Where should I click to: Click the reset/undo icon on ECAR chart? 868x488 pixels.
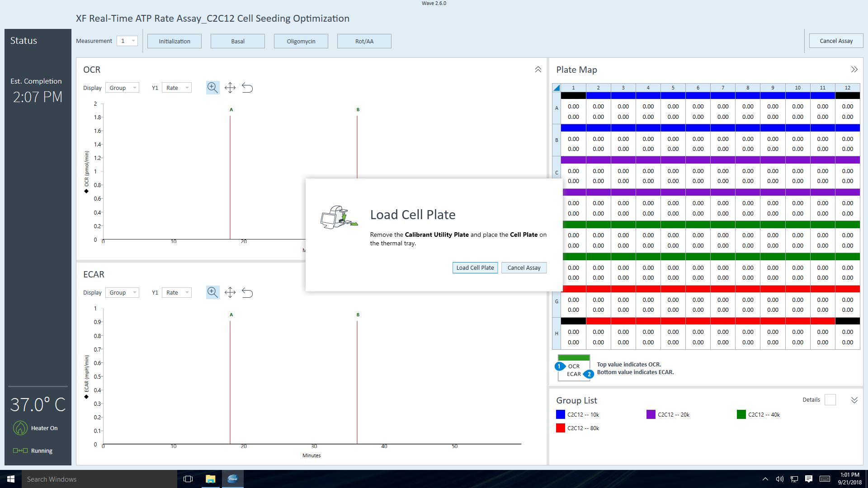tap(247, 292)
